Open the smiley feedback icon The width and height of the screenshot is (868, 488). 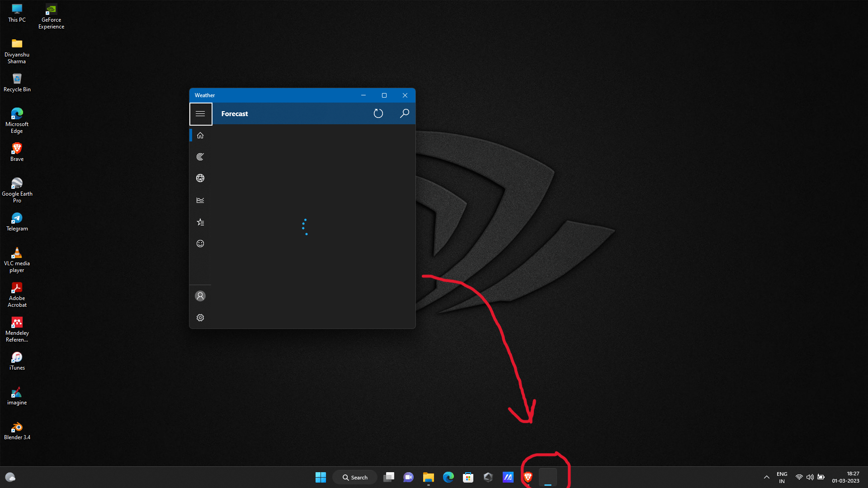tap(200, 244)
